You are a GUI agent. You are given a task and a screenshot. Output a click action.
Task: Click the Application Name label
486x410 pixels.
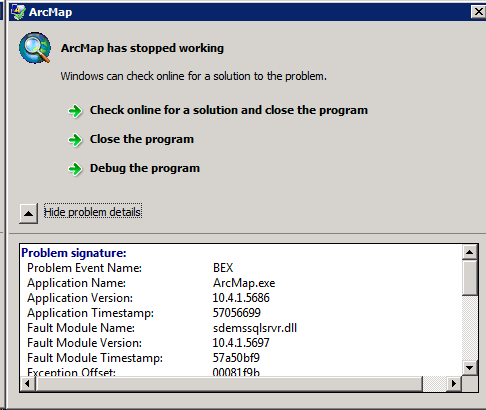point(76,283)
